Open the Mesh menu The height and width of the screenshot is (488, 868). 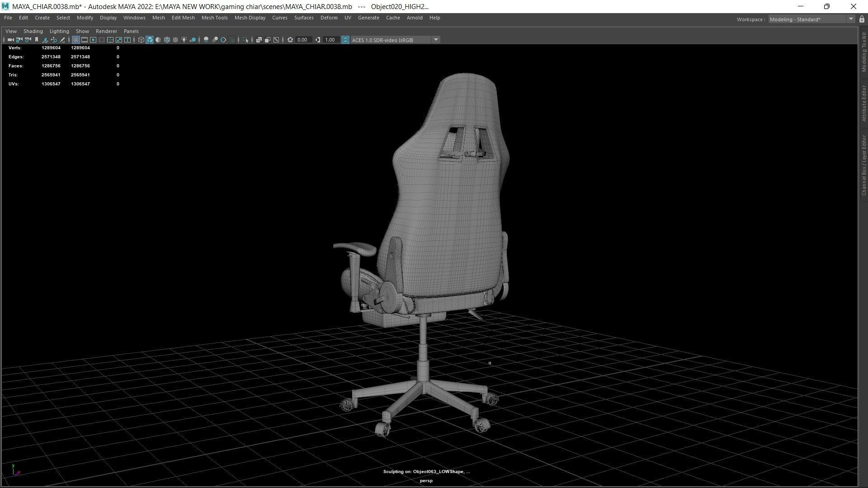tap(159, 18)
